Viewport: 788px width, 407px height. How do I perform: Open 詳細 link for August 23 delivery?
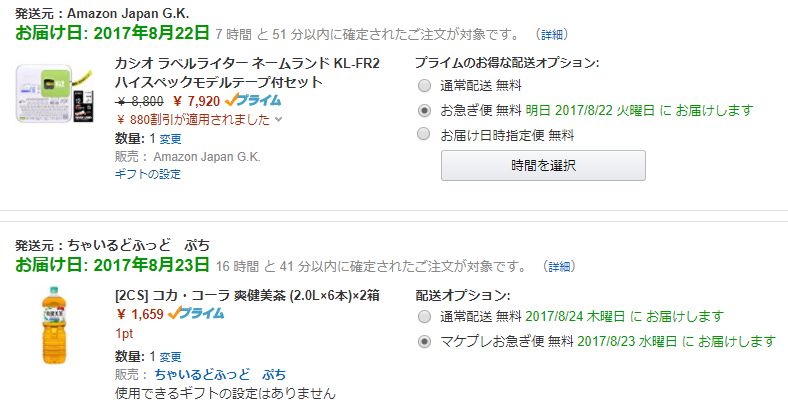click(559, 267)
